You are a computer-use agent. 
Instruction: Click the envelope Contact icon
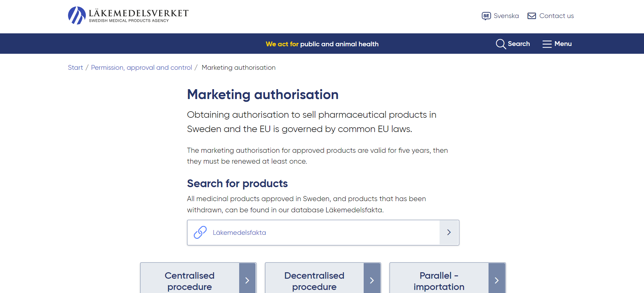pos(531,16)
